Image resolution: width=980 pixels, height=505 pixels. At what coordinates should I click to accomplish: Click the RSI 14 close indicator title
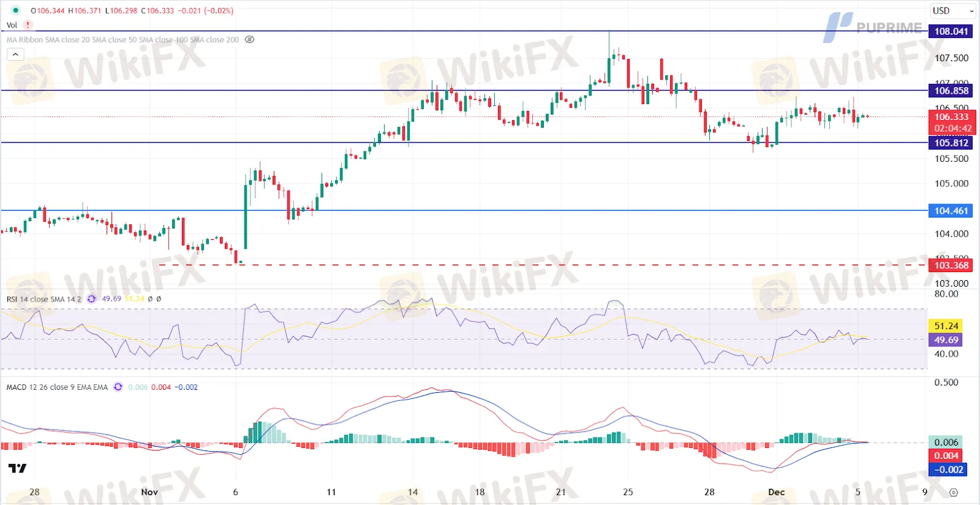43,299
